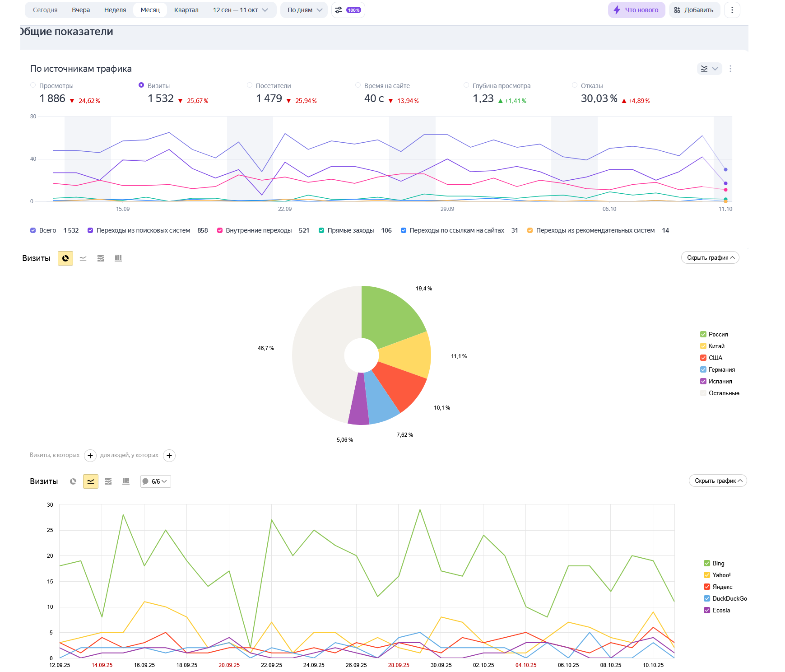Uncheck Россия in pie chart legend
785x672 pixels.
(x=703, y=334)
